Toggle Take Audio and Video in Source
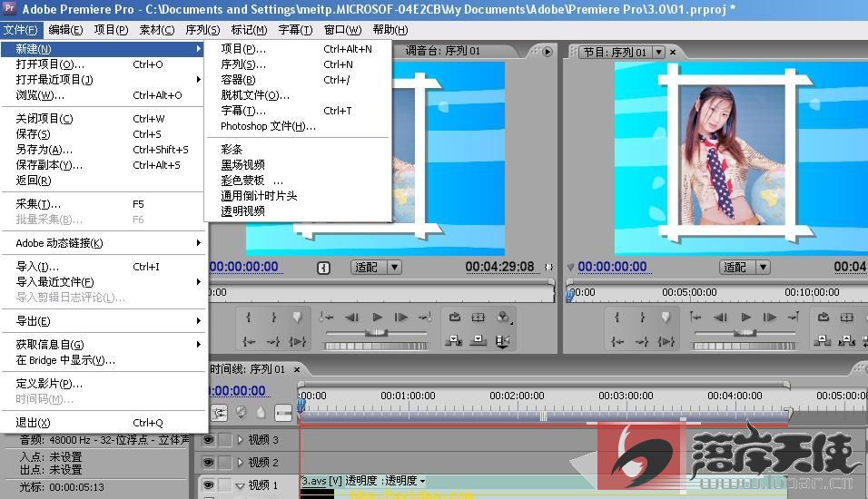 pos(503,341)
